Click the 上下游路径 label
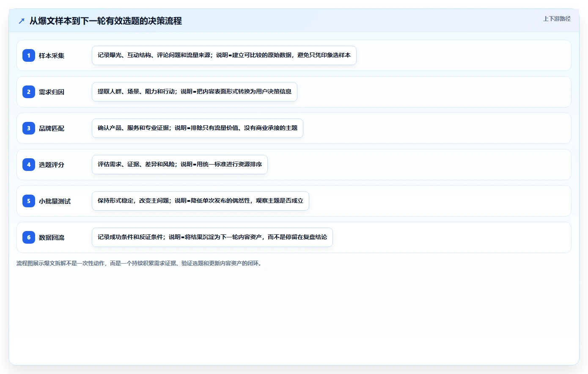Viewport: 588px width, 374px height. [557, 19]
